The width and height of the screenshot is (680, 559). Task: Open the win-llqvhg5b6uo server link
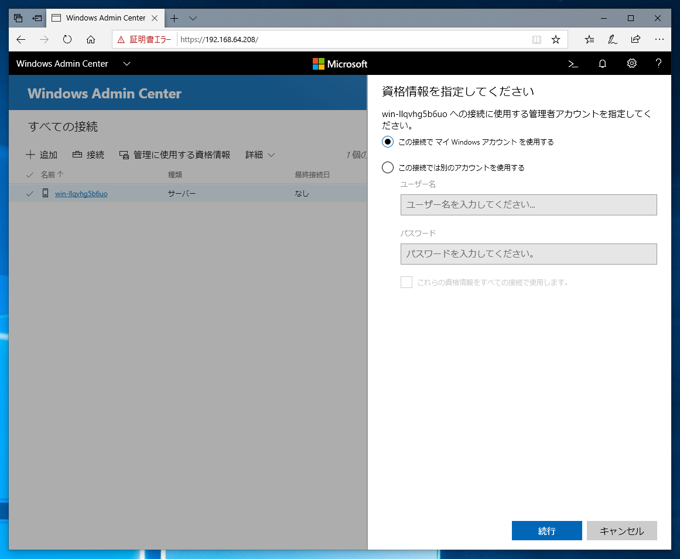[x=81, y=194]
